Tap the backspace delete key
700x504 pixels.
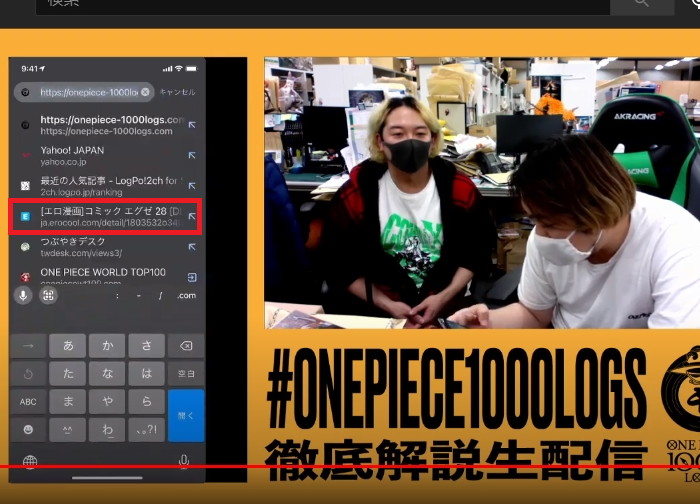[186, 346]
